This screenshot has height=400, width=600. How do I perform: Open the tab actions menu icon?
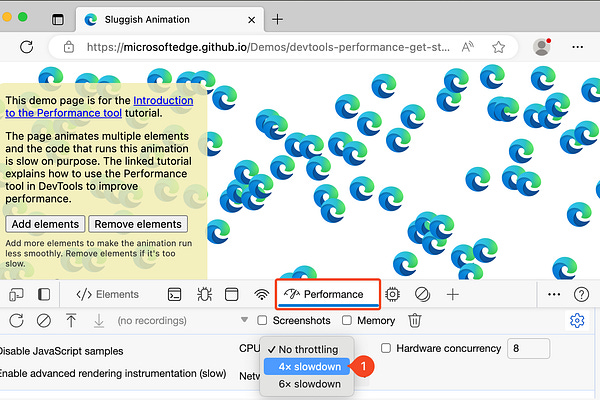58,19
